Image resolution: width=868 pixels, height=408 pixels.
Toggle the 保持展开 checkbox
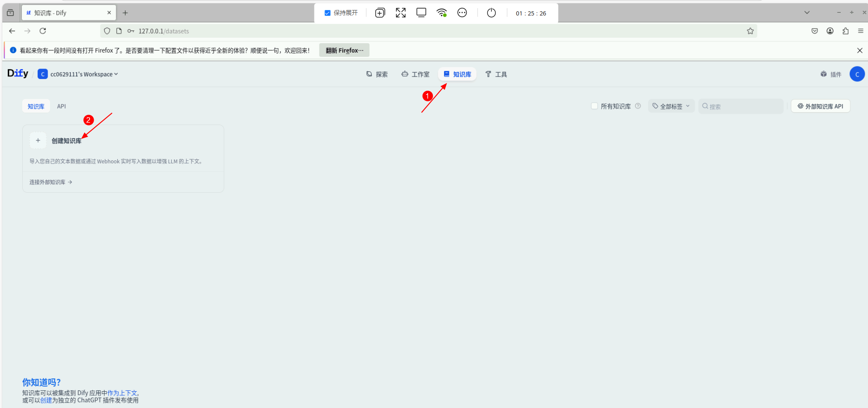click(327, 13)
